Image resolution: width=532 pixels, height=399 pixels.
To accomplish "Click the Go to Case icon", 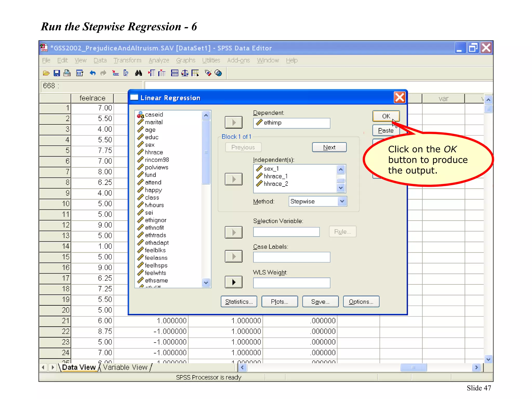I will 116,73.
